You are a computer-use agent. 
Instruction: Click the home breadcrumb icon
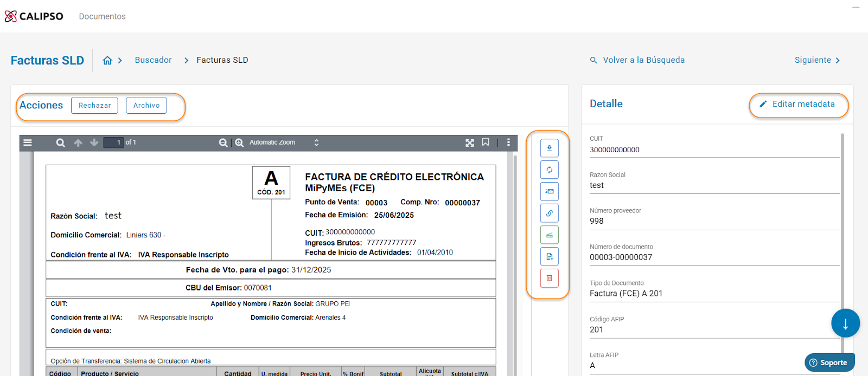click(x=107, y=60)
